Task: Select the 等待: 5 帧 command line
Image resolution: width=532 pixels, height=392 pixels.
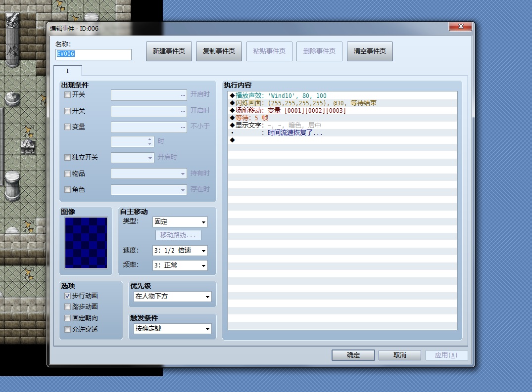Action: tap(342, 118)
